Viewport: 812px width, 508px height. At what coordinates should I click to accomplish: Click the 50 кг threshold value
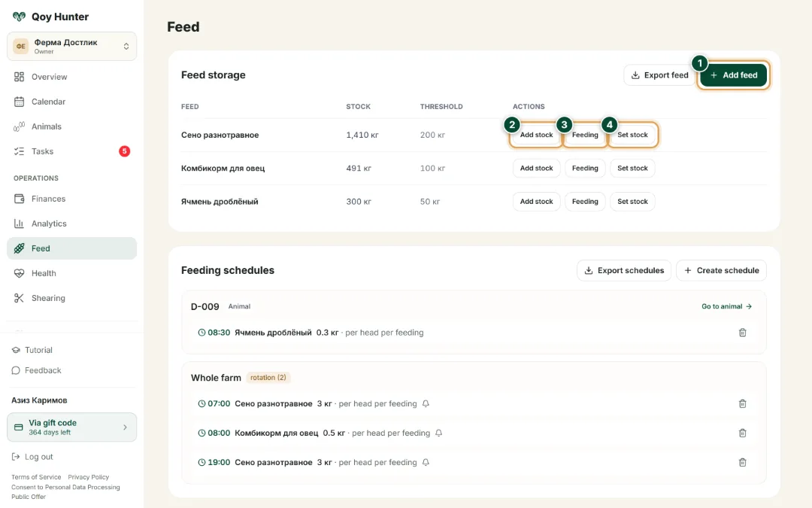point(430,201)
